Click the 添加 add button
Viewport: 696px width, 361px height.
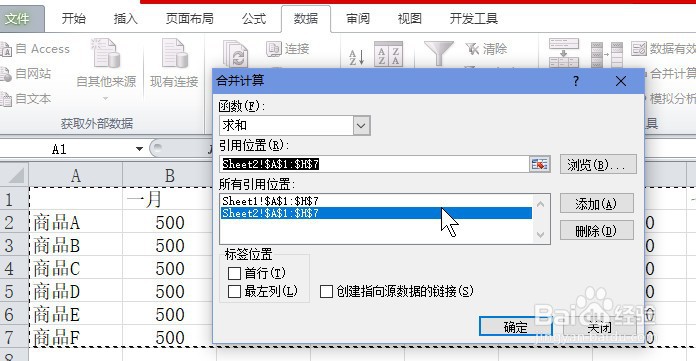pyautogui.click(x=597, y=204)
